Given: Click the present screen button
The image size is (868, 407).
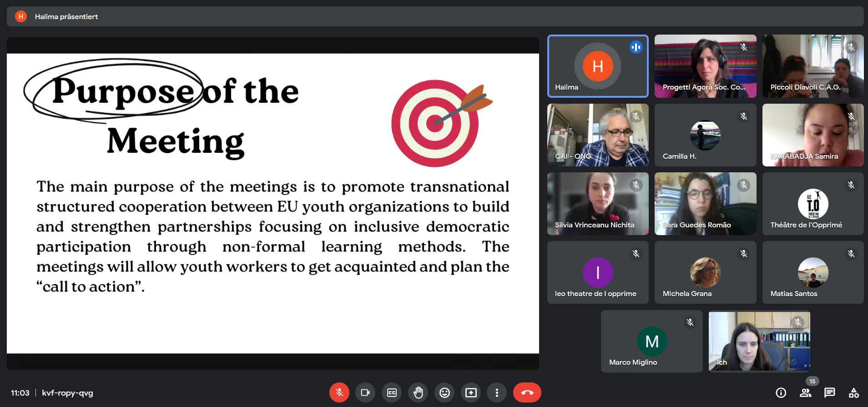Looking at the screenshot, I should pyautogui.click(x=471, y=392).
